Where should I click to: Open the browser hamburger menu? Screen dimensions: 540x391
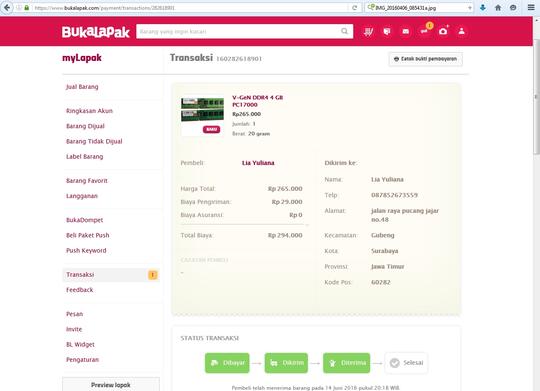531,8
